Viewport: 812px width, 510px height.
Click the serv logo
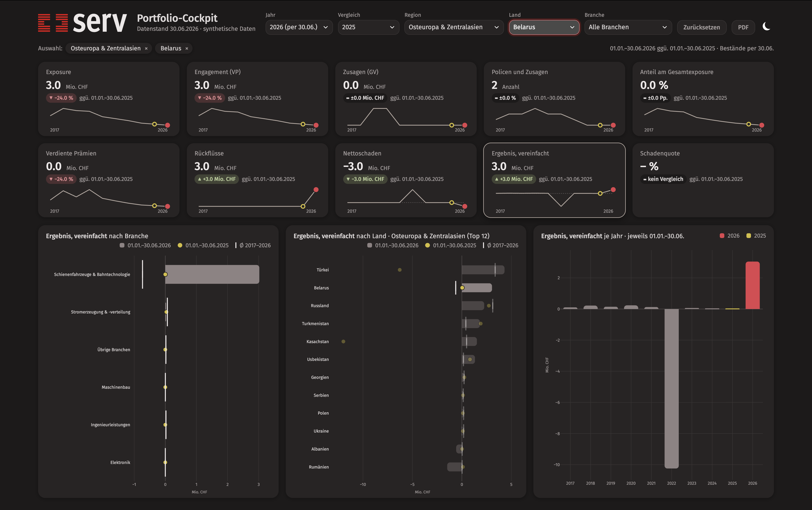click(x=82, y=23)
